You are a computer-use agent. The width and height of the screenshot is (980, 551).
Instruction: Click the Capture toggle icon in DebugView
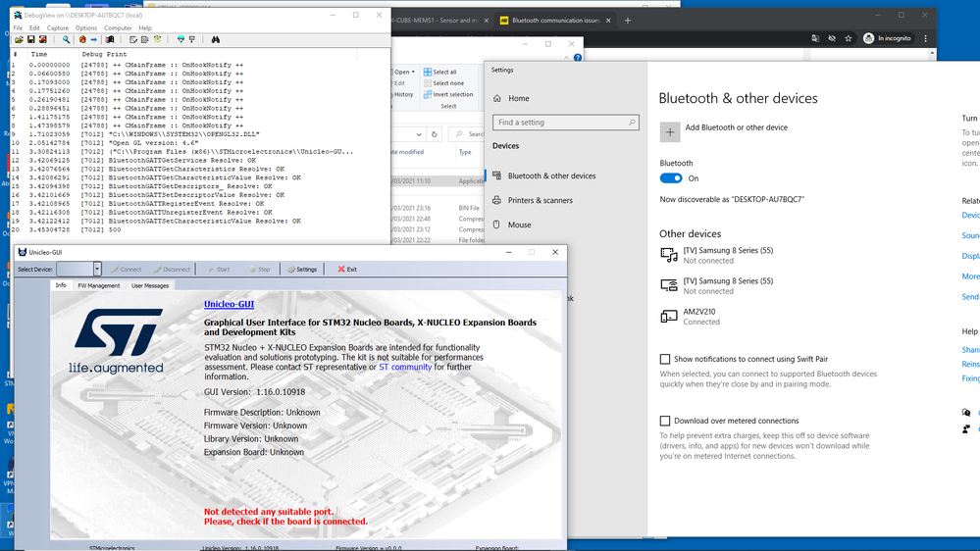click(66, 39)
